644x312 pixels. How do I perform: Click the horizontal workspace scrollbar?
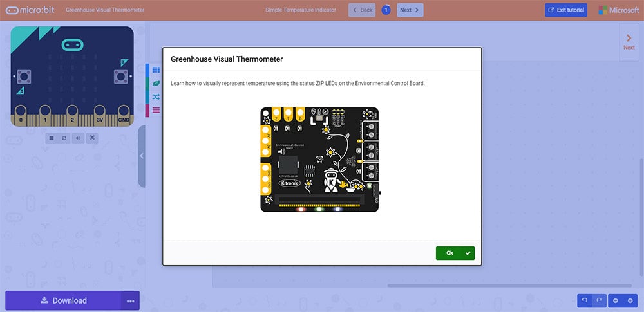click(509, 286)
